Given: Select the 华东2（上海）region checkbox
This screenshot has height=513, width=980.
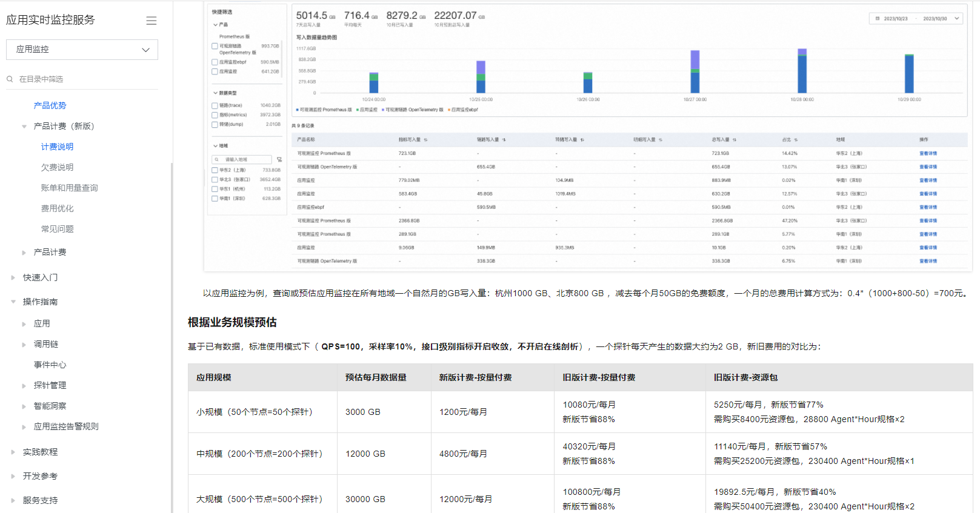Looking at the screenshot, I should (x=215, y=170).
